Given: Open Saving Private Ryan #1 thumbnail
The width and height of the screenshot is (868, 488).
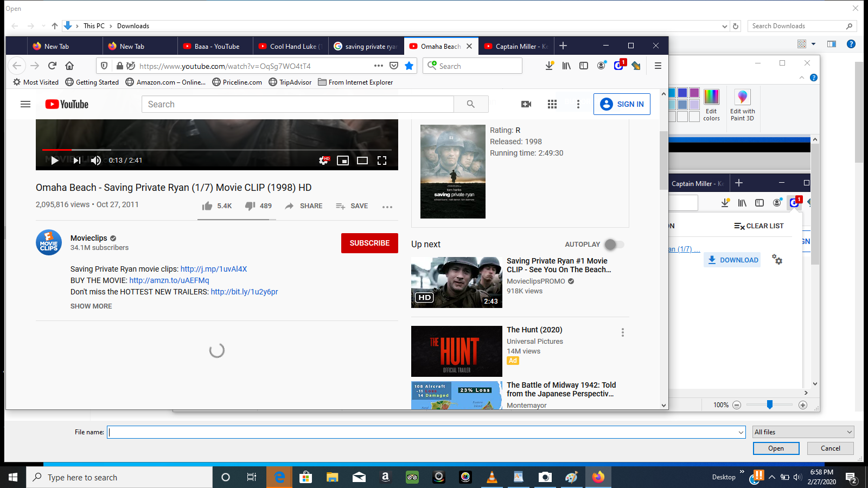Looking at the screenshot, I should point(457,282).
